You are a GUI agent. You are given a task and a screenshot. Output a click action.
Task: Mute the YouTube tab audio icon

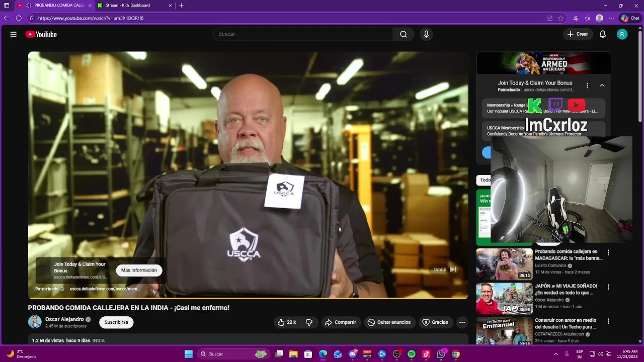(28, 6)
